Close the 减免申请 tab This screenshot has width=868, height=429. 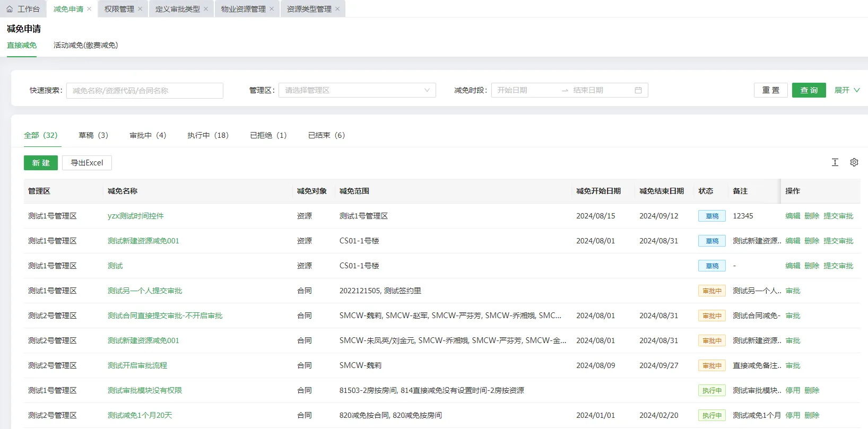pos(89,9)
